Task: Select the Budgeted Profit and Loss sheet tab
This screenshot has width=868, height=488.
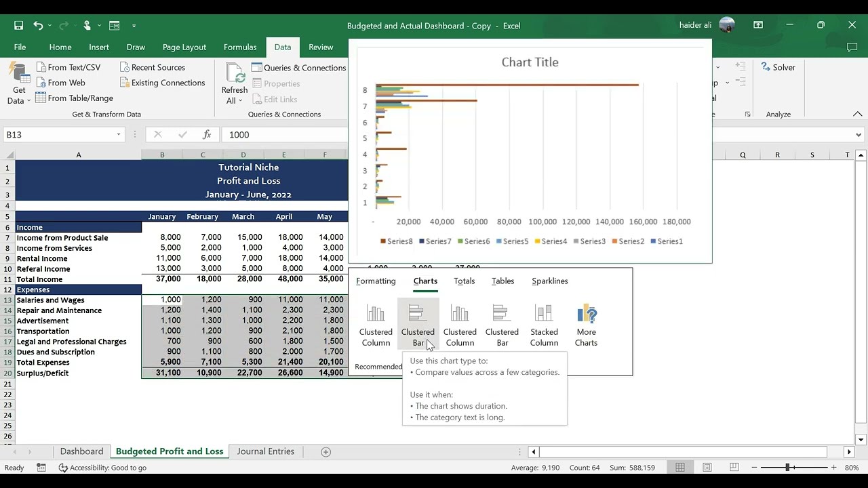Action: tap(170, 451)
